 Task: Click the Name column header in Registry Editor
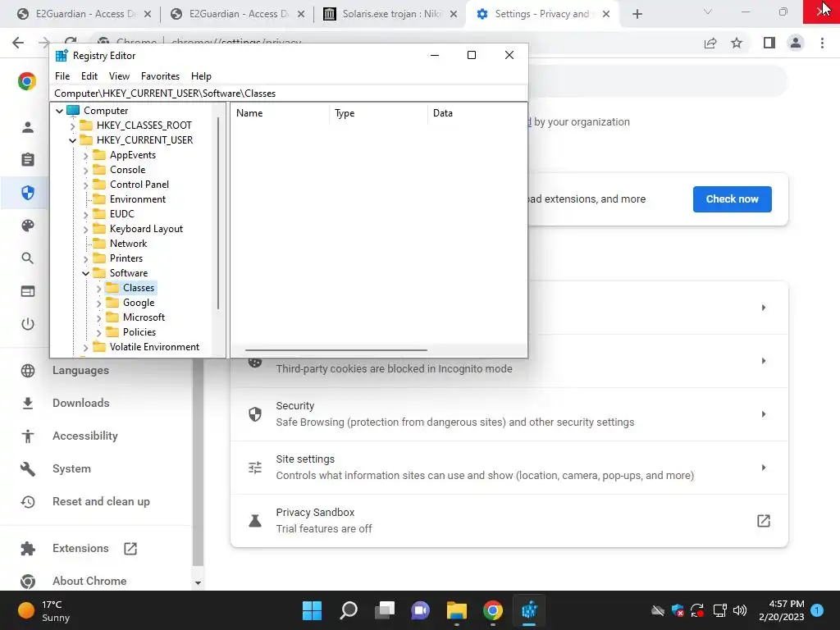(x=280, y=113)
